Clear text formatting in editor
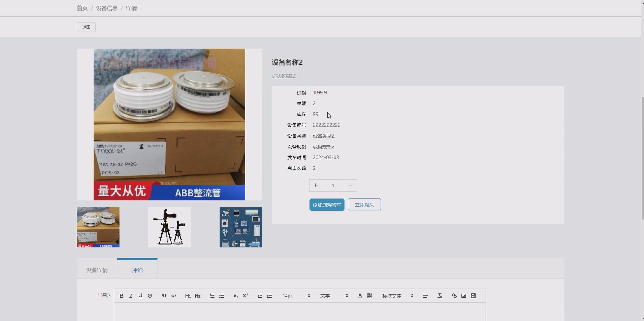The height and width of the screenshot is (321, 644). coord(440,296)
